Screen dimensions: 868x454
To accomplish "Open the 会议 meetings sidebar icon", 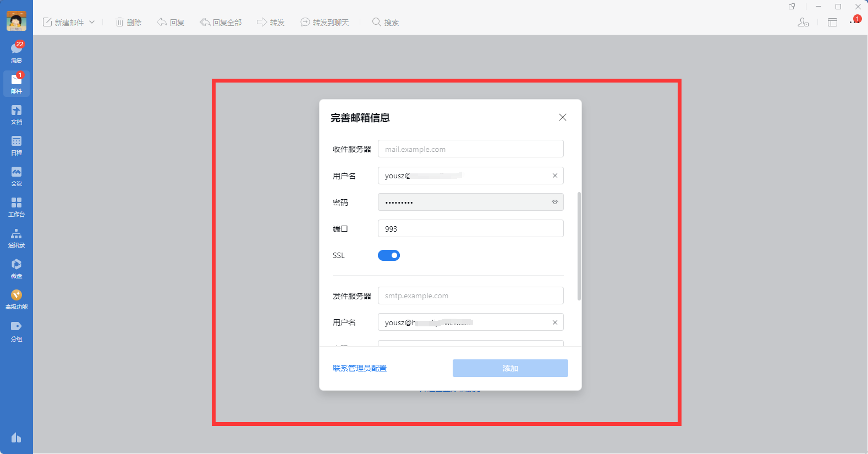I will [17, 176].
